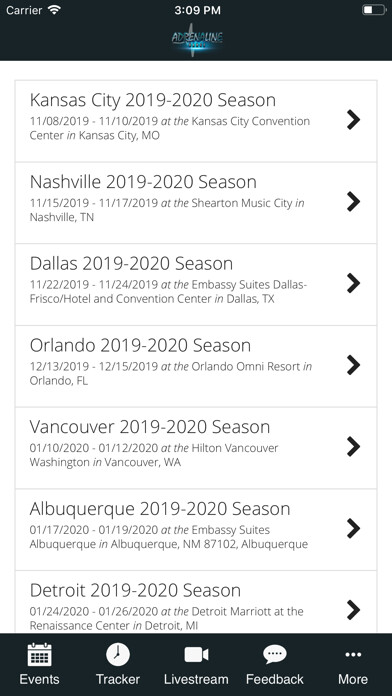
Task: Select Detroit 2019-2020 Season entry
Action: click(x=196, y=602)
